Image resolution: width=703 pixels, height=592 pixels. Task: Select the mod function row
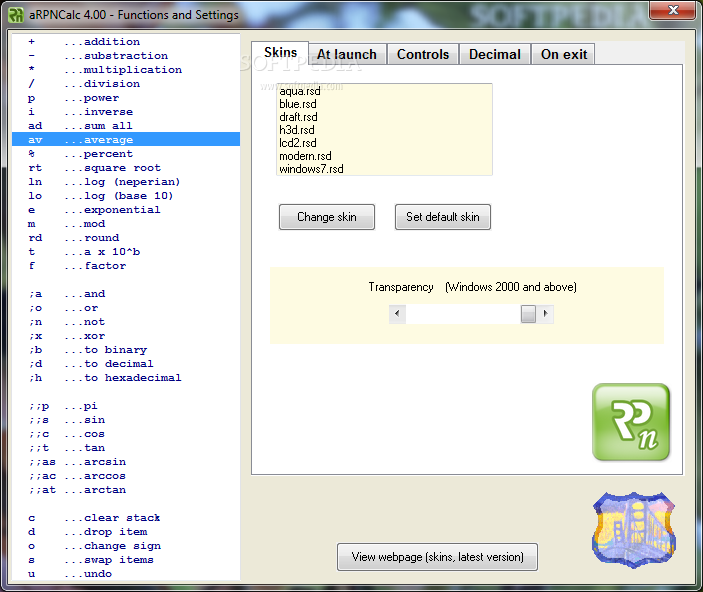126,224
